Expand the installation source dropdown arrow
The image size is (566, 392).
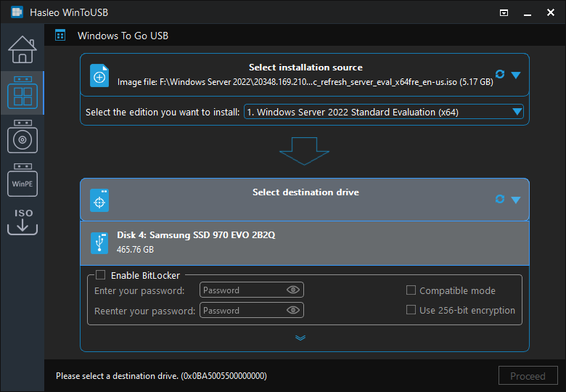(x=516, y=75)
